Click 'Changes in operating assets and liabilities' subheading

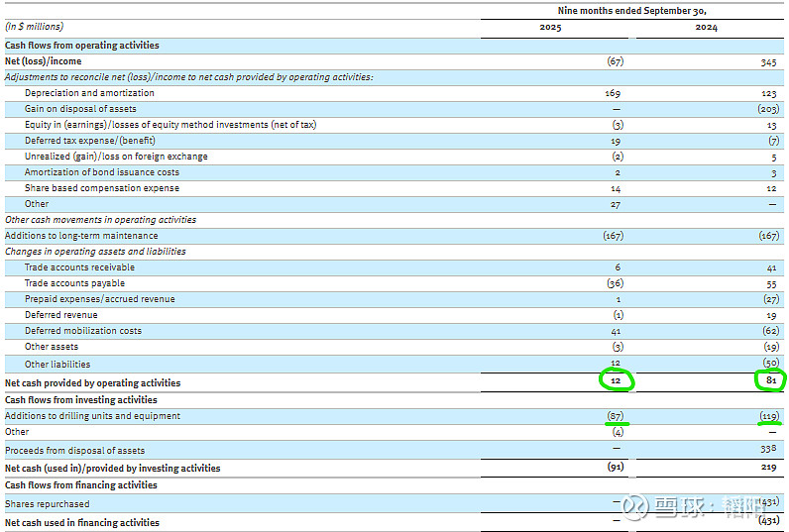click(95, 252)
